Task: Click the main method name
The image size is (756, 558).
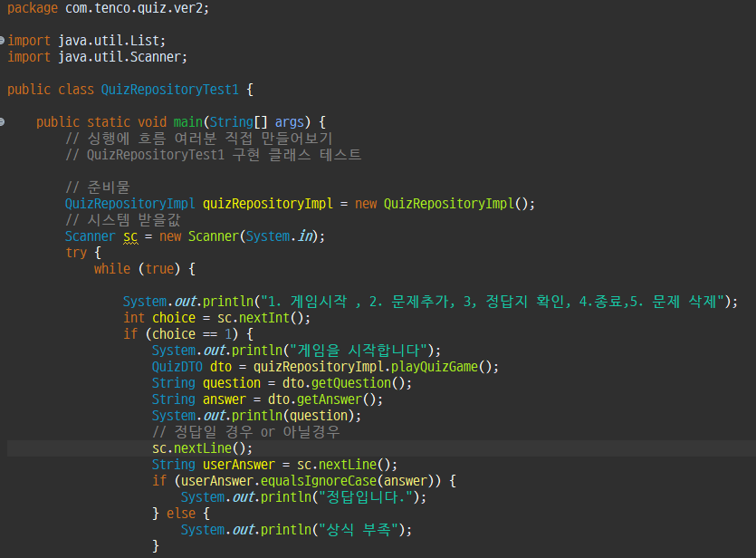Action: tap(188, 122)
